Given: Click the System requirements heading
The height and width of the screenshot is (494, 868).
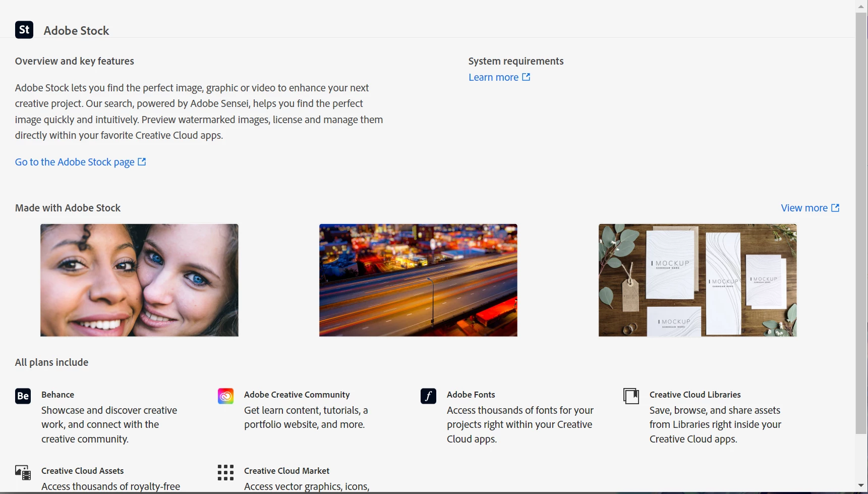Looking at the screenshot, I should [516, 61].
